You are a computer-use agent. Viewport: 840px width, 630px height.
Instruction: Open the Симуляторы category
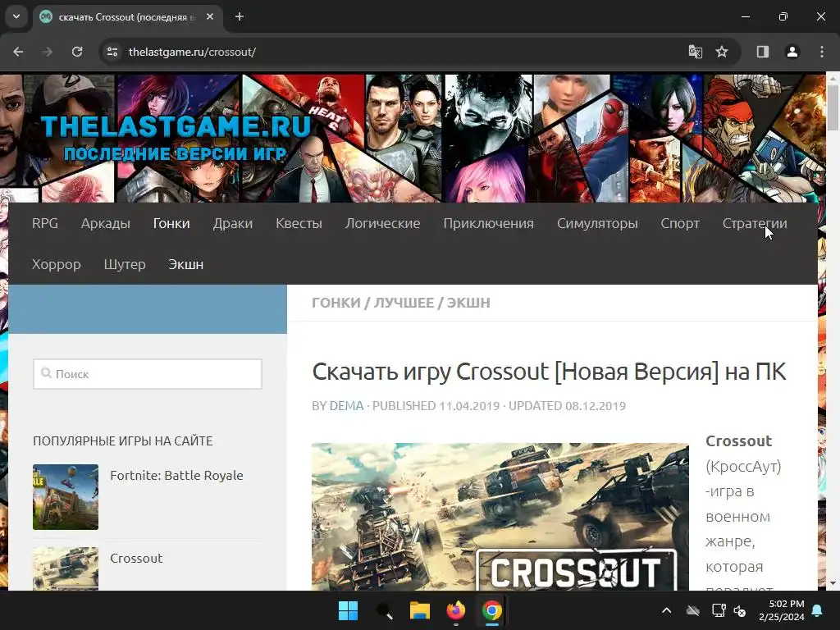click(x=597, y=223)
